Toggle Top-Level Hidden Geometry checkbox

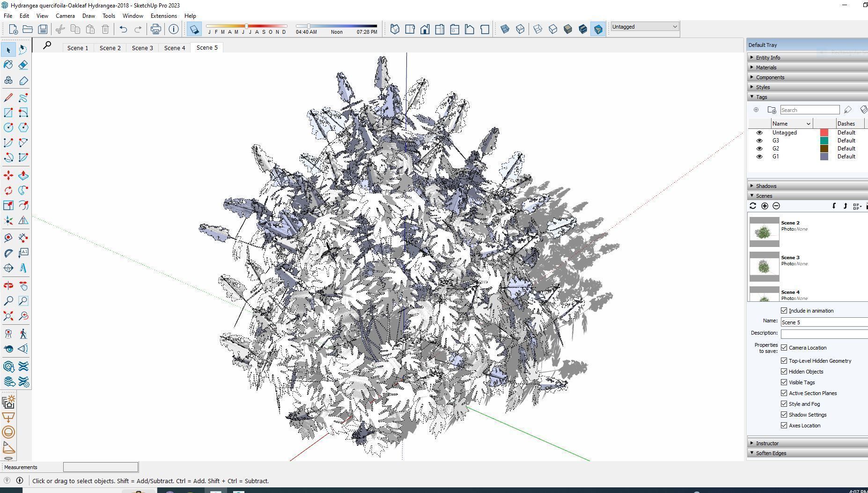click(784, 361)
